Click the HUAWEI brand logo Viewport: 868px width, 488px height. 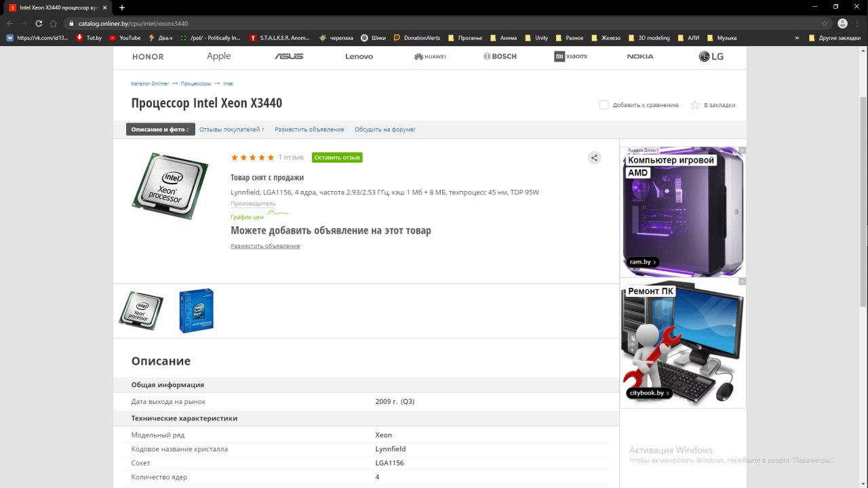pos(430,56)
